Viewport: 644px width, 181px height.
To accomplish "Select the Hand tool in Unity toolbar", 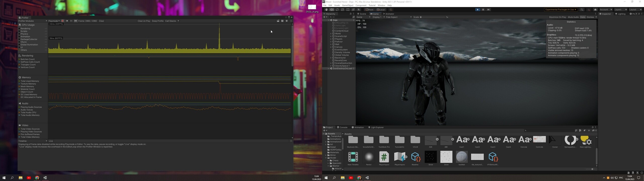I will click(326, 10).
